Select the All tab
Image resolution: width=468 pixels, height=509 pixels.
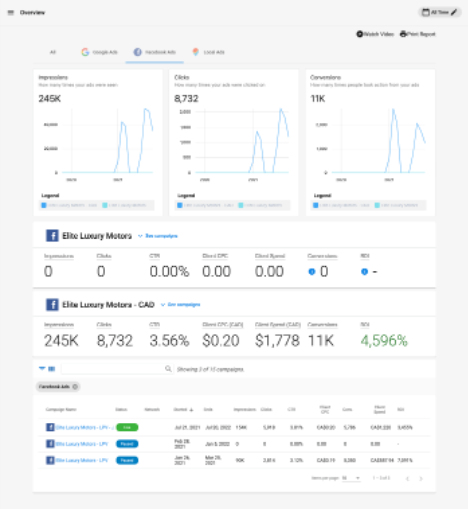(x=53, y=52)
